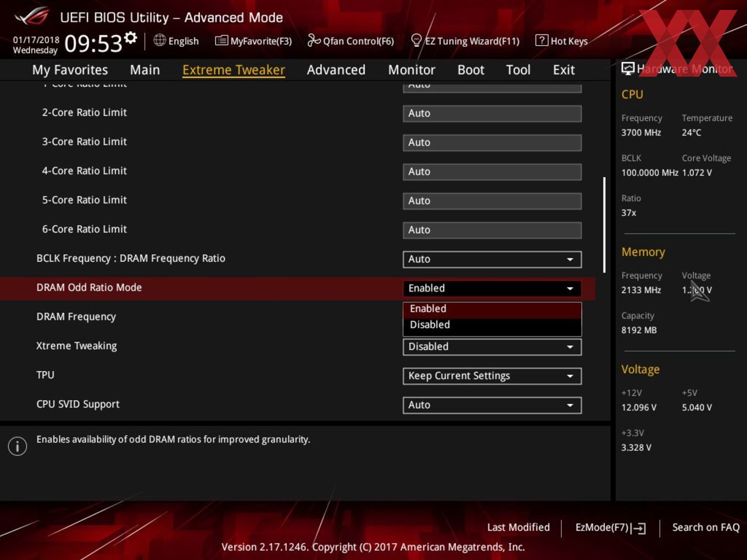Open Search on FAQ
The width and height of the screenshot is (747, 560).
[x=706, y=527]
